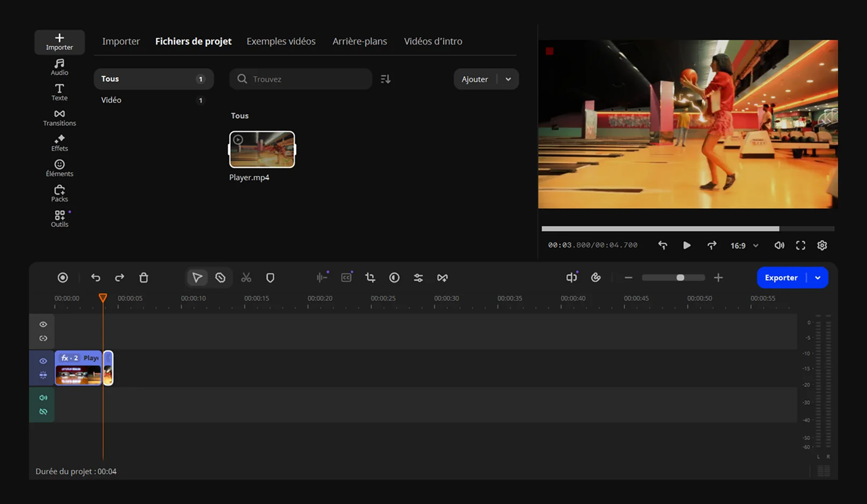Mute the audio track
Viewport: 867px width, 504px height.
tap(43, 397)
